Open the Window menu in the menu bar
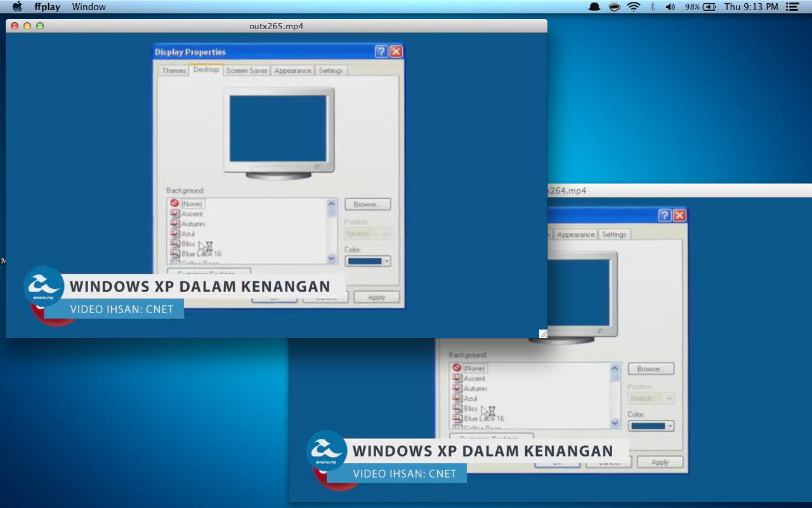Screen dimensions: 812x508 pos(89,7)
